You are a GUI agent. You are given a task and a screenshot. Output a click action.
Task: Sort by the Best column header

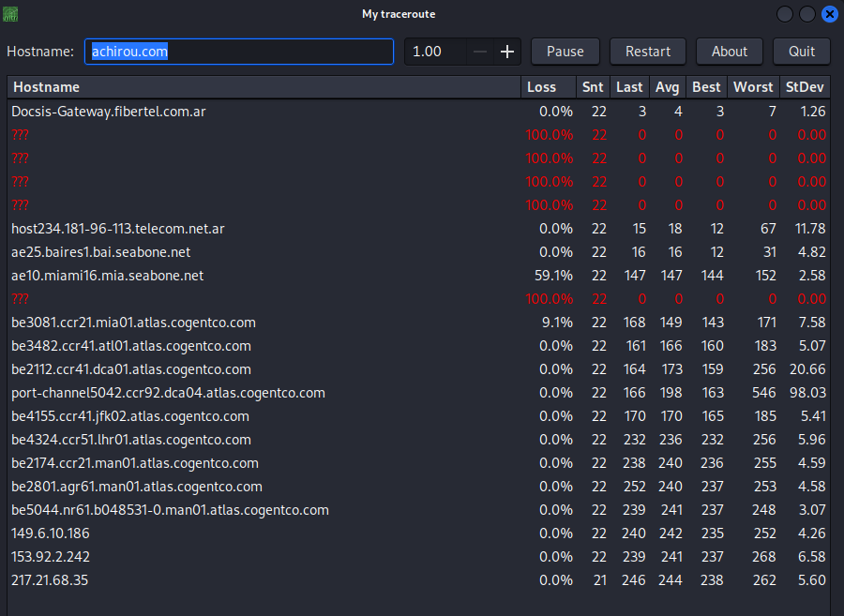706,87
